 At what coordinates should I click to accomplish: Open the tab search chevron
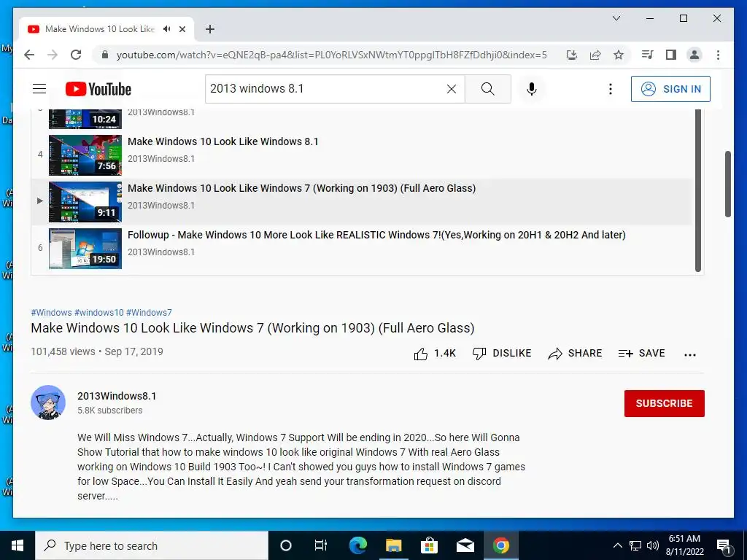[x=616, y=18]
